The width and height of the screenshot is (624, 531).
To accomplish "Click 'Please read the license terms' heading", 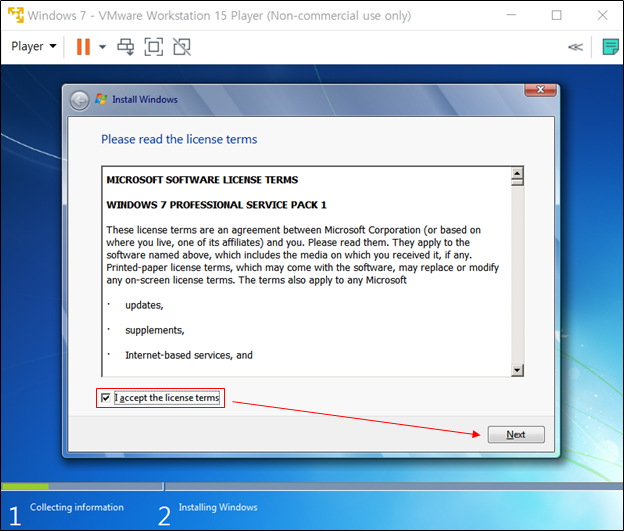I will point(179,139).
